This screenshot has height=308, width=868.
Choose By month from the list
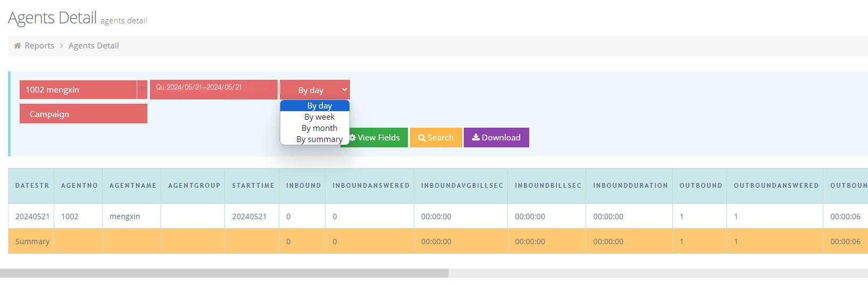[319, 128]
